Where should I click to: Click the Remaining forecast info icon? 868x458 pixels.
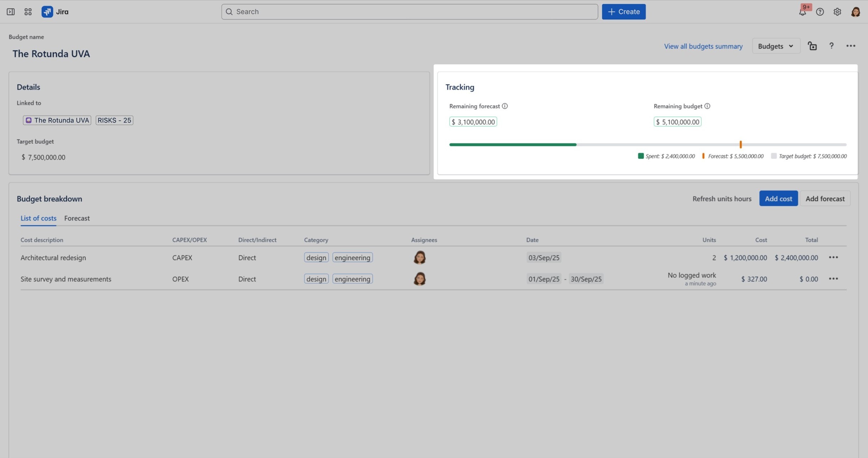(x=505, y=106)
